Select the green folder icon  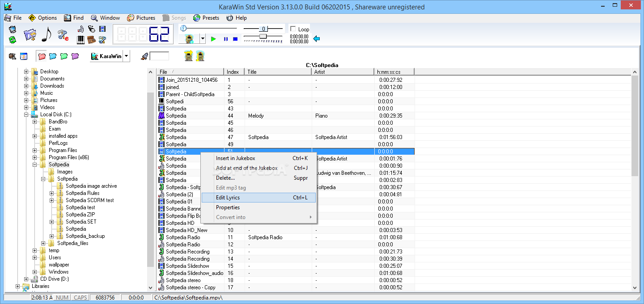pyautogui.click(x=64, y=56)
